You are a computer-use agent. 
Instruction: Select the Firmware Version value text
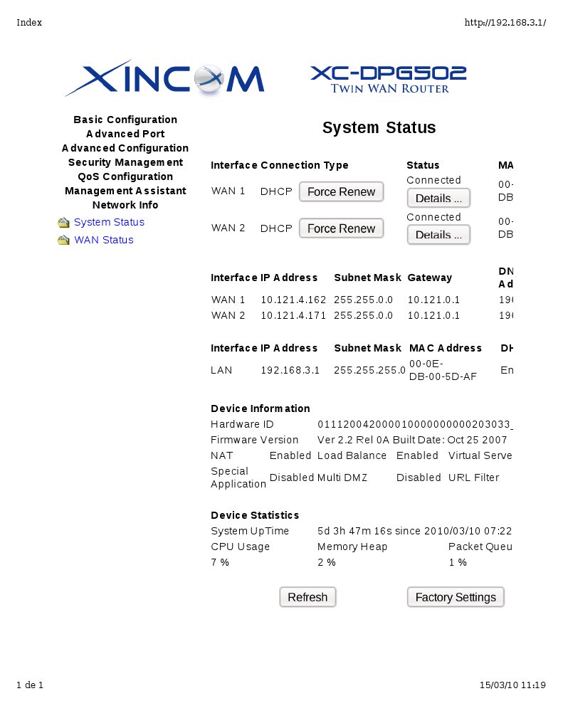[x=413, y=440]
